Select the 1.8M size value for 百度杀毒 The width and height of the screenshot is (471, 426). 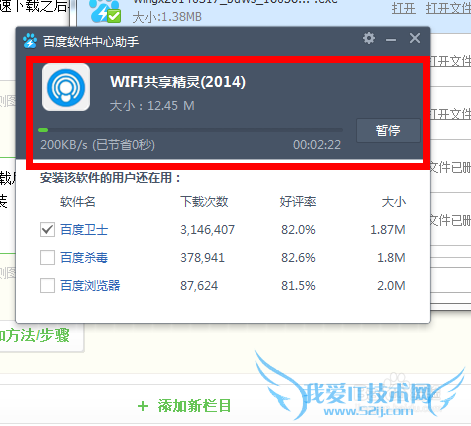[391, 258]
